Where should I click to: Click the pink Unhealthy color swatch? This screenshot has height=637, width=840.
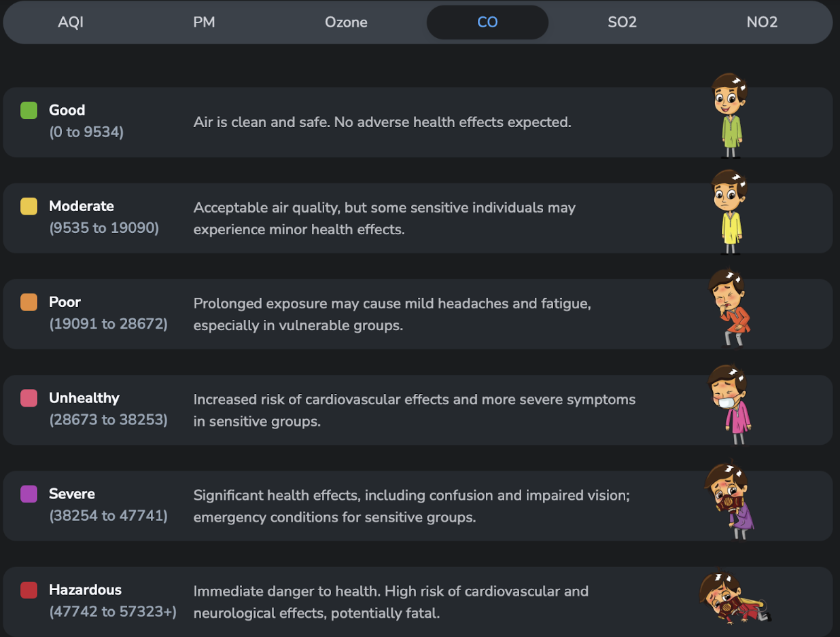(29, 398)
